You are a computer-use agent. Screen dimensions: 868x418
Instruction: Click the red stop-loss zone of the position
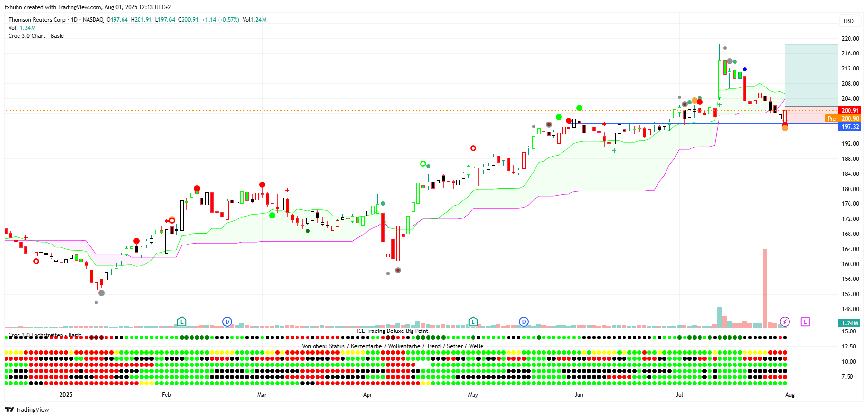(811, 115)
